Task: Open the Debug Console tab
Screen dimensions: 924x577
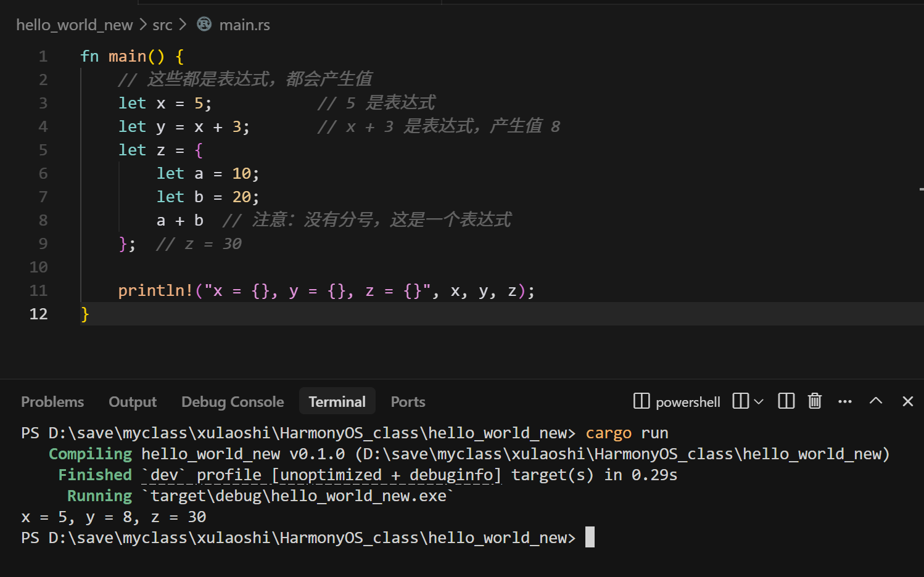Action: 233,402
